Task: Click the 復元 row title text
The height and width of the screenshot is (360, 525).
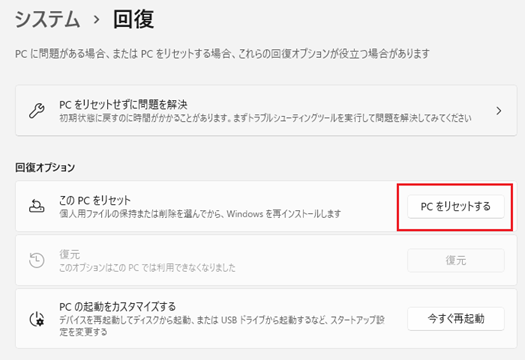Action: pyautogui.click(x=70, y=254)
